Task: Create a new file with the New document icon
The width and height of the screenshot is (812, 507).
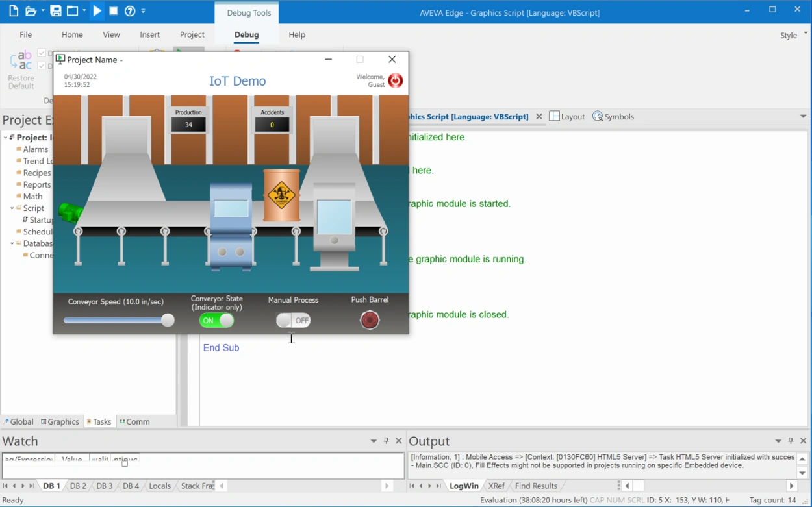Action: (13, 10)
